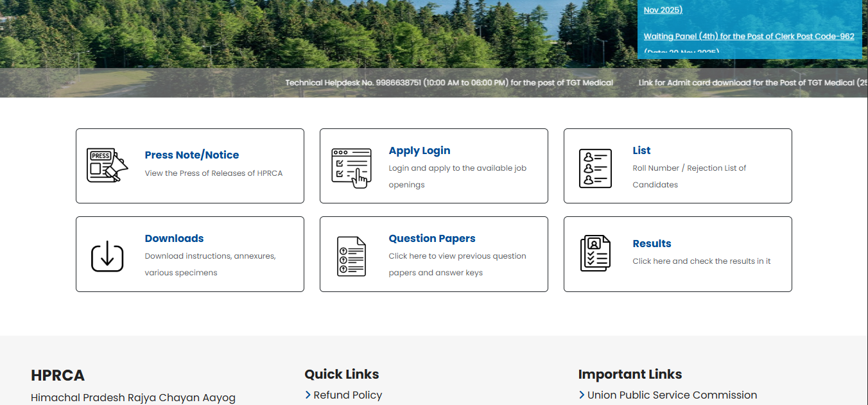Select the List heading

(x=641, y=150)
